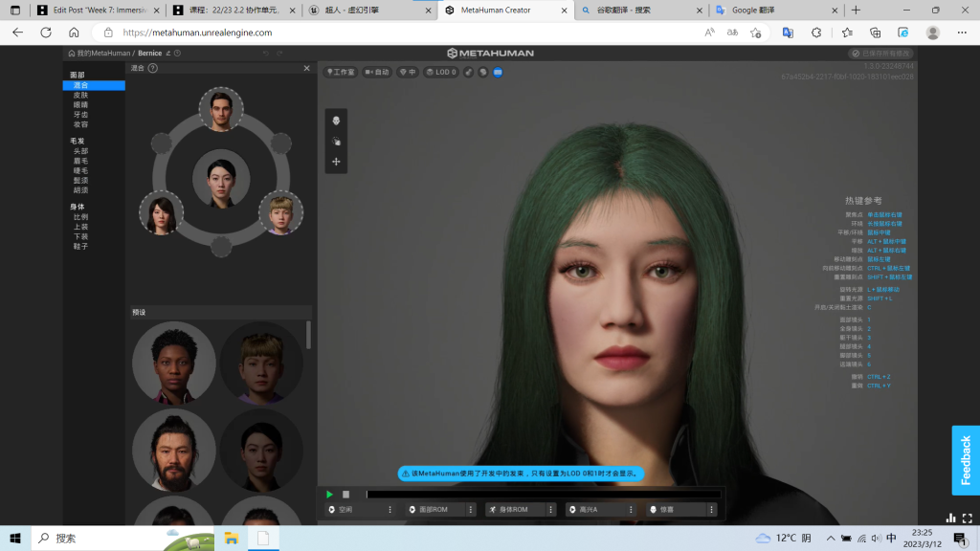Open Windows Start menu
Screen dimensions: 980x551
(15, 538)
